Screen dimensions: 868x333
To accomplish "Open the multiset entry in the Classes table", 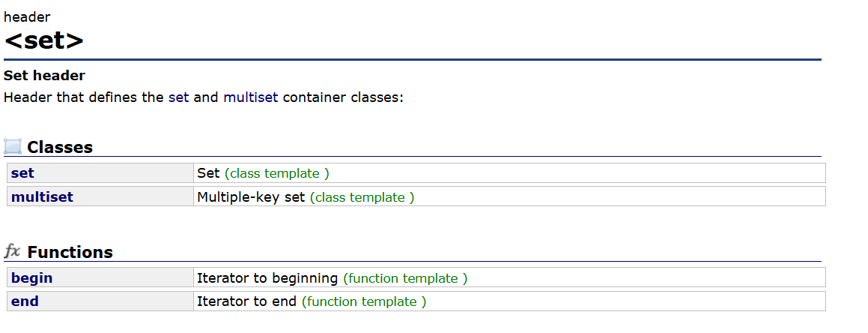I will (x=42, y=196).
